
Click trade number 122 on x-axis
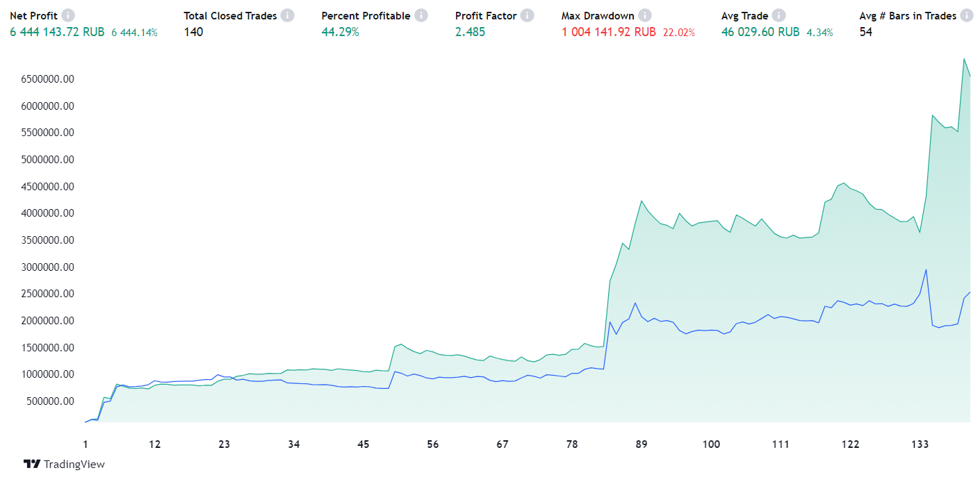850,444
